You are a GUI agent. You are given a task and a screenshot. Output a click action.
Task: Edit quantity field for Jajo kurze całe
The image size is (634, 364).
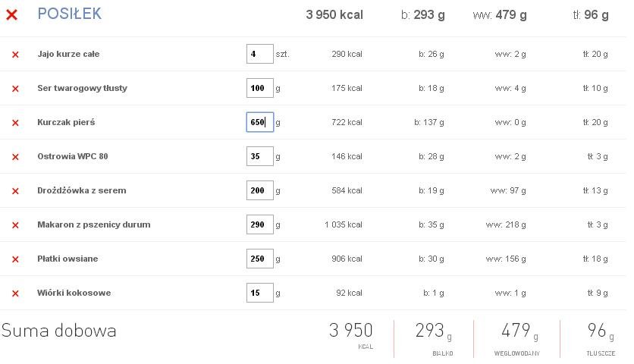coord(260,54)
